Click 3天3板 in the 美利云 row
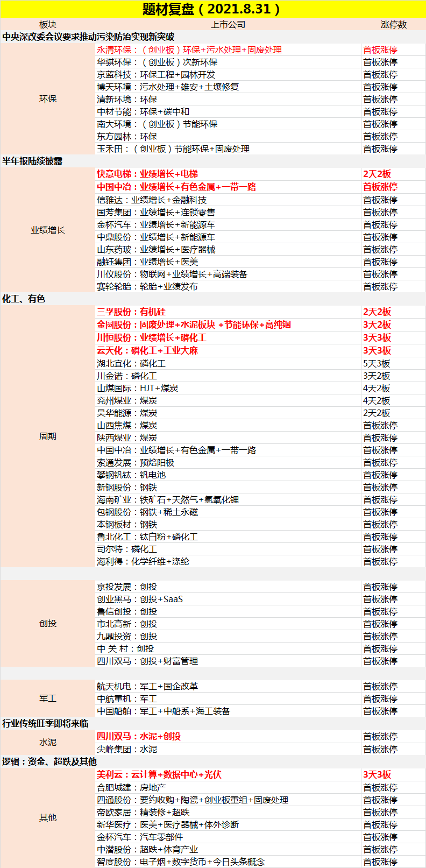 click(x=377, y=775)
